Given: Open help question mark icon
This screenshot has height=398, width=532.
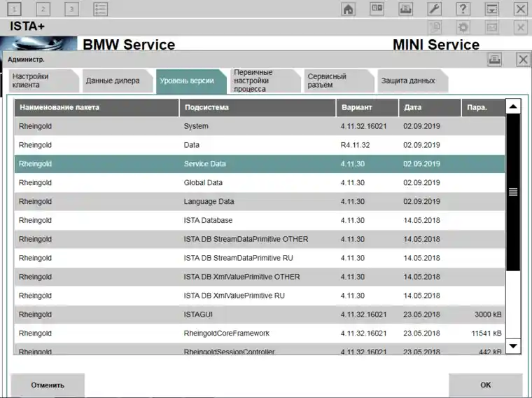Looking at the screenshot, I should click(463, 9).
